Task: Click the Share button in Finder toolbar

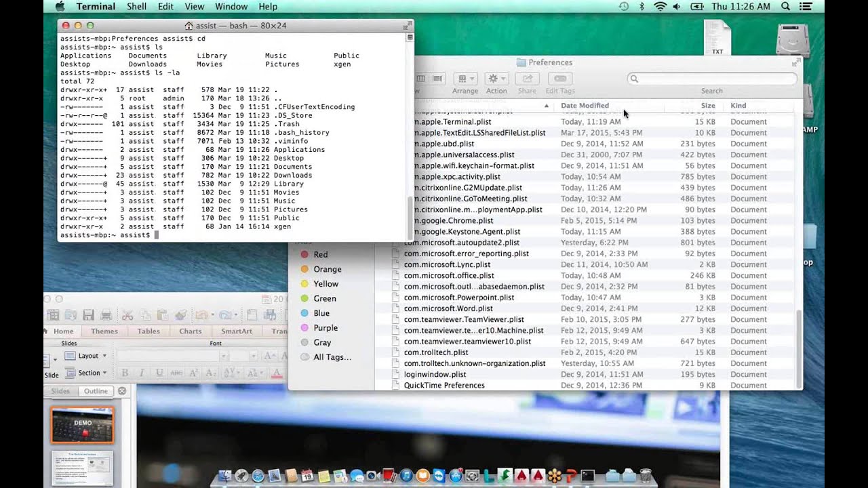Action: [527, 79]
